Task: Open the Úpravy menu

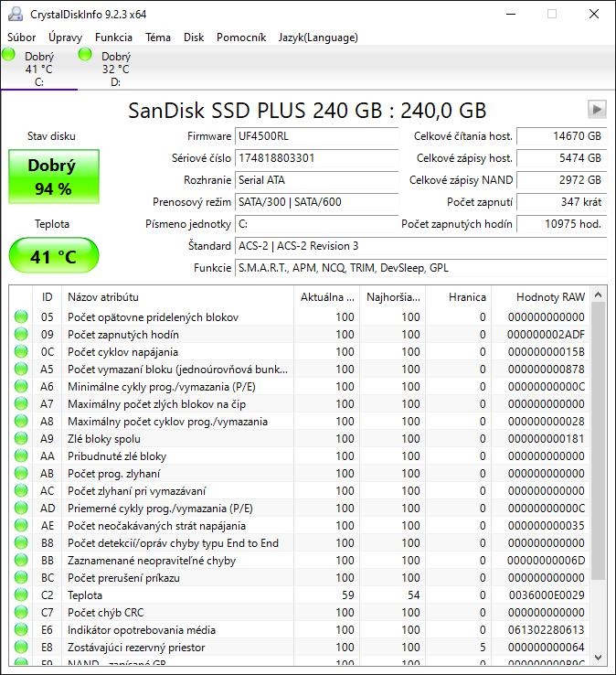Action: point(65,37)
